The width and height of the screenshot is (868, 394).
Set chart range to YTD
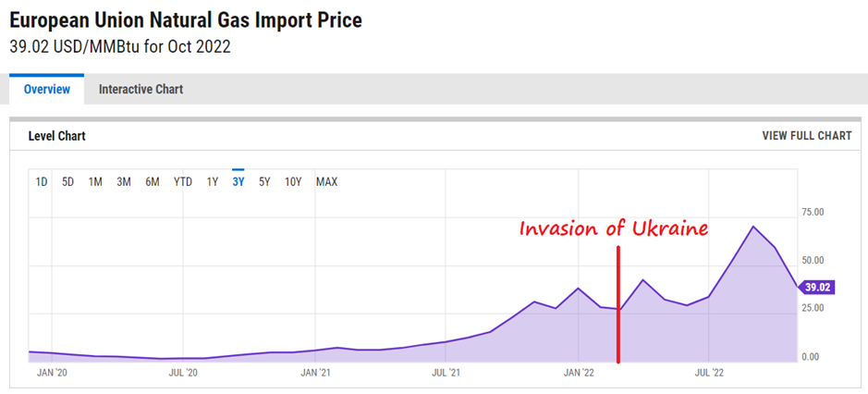click(183, 182)
